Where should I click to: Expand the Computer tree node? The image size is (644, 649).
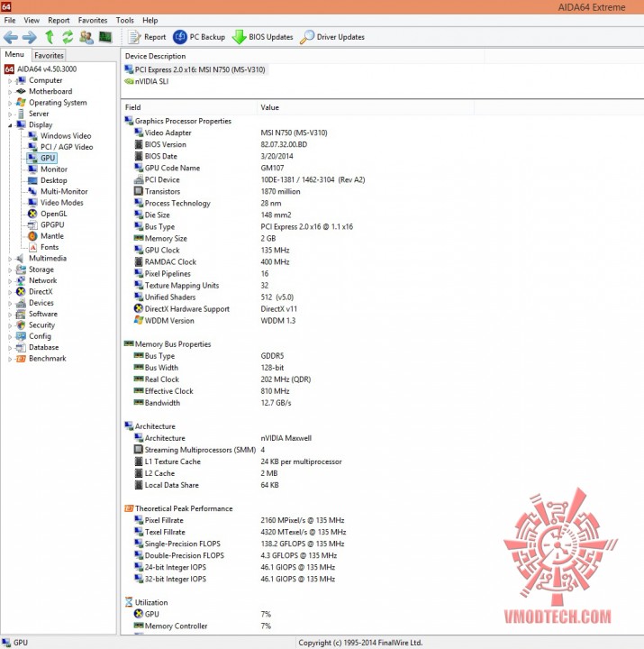pos(10,81)
